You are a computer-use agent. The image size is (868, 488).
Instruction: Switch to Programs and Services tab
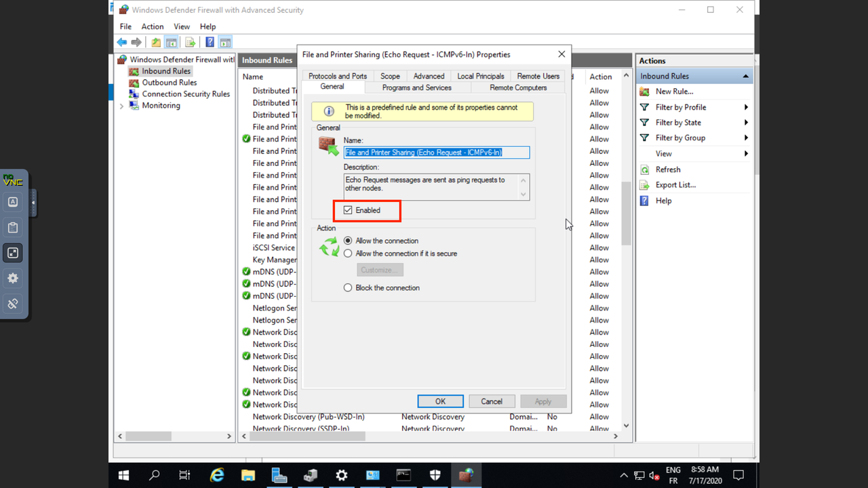[x=416, y=87]
